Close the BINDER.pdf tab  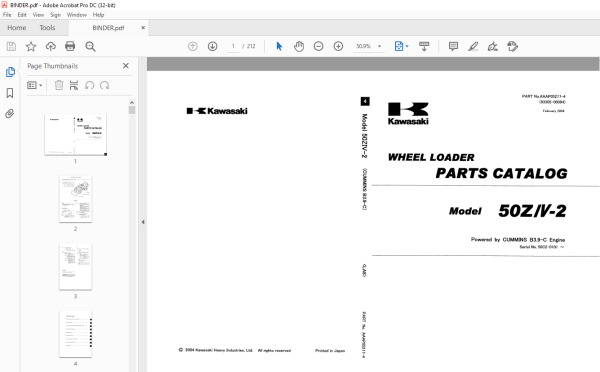(143, 28)
